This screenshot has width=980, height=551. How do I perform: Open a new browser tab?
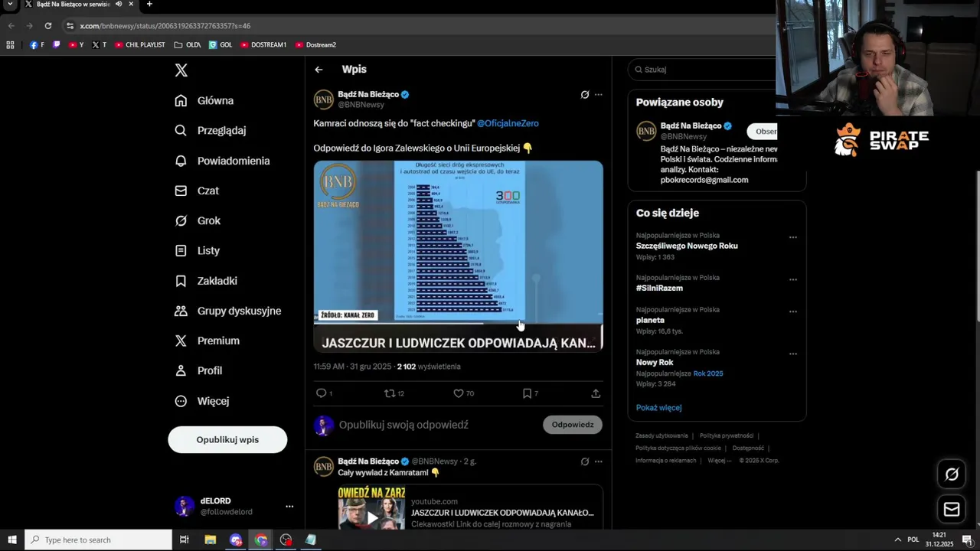[149, 5]
